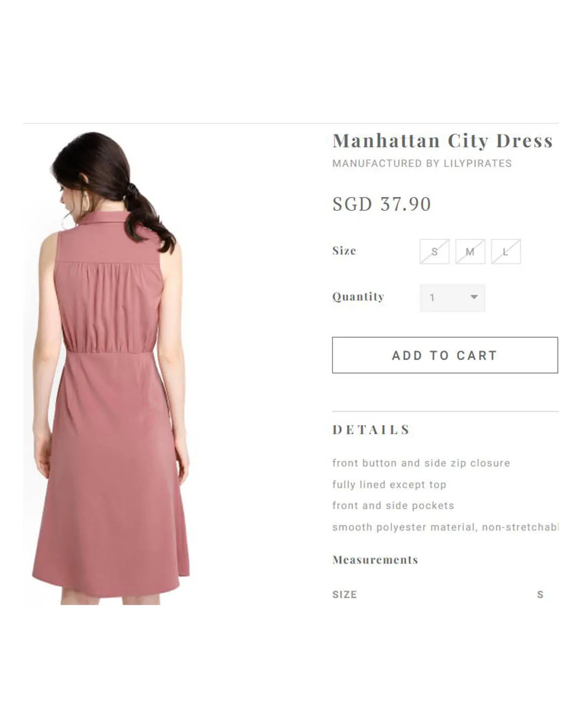The height and width of the screenshot is (728, 582).
Task: Click the Manhattan City Dress title
Action: point(442,141)
